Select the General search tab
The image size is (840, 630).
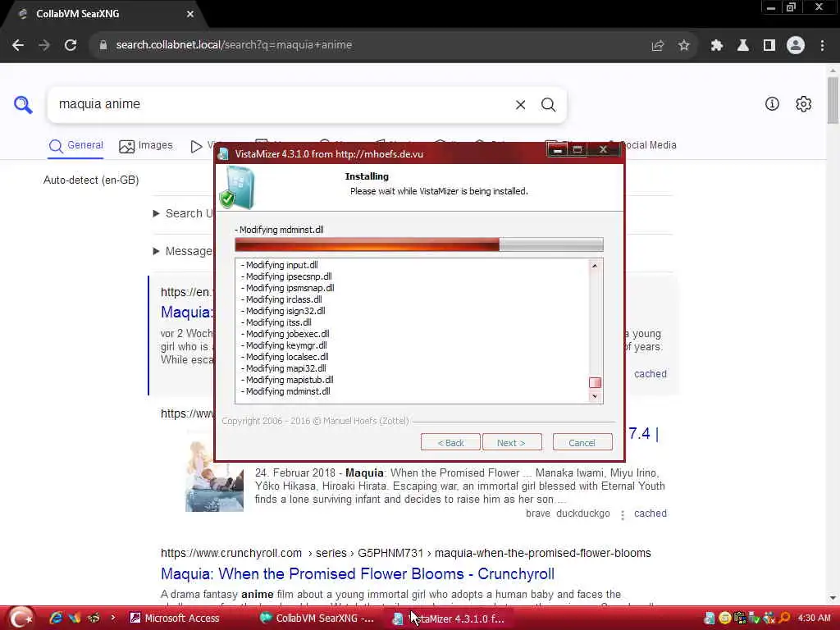click(x=75, y=146)
